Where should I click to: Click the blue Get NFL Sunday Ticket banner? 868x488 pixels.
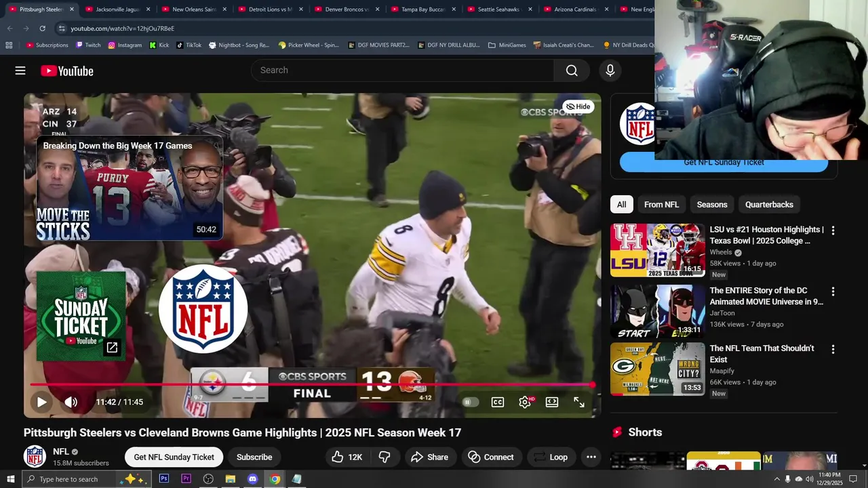click(x=724, y=163)
